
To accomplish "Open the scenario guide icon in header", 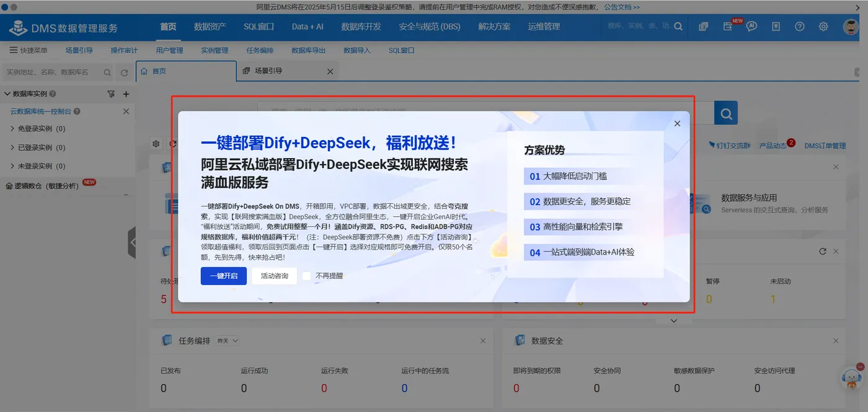I will 704,27.
